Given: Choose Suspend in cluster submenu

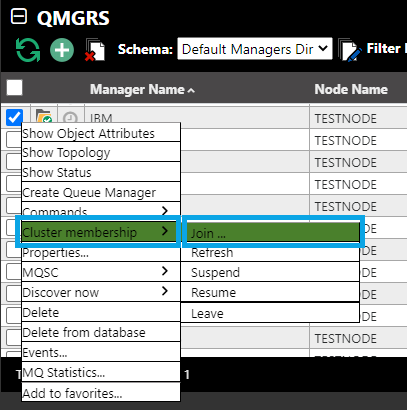Looking at the screenshot, I should [x=270, y=272].
